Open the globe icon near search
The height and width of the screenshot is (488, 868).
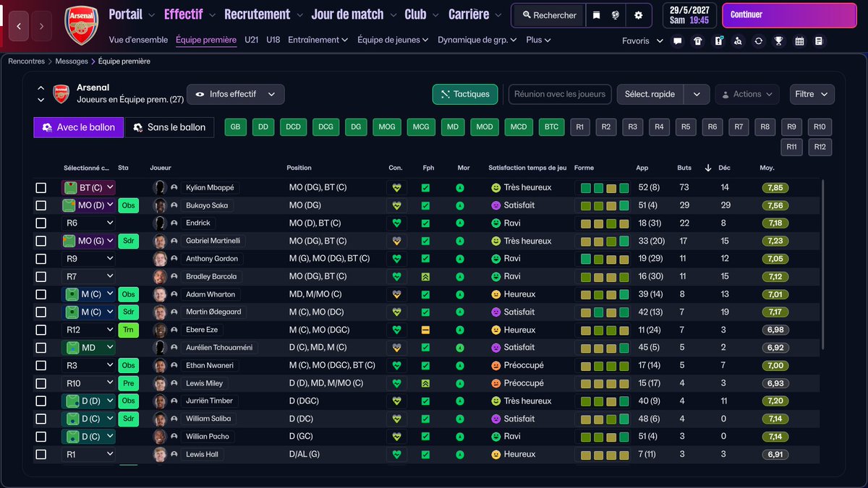pos(616,15)
